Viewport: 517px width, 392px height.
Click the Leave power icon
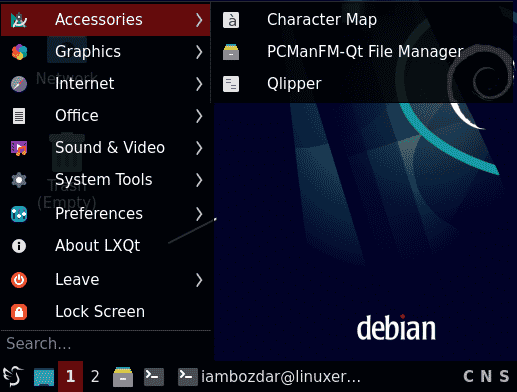(x=19, y=280)
